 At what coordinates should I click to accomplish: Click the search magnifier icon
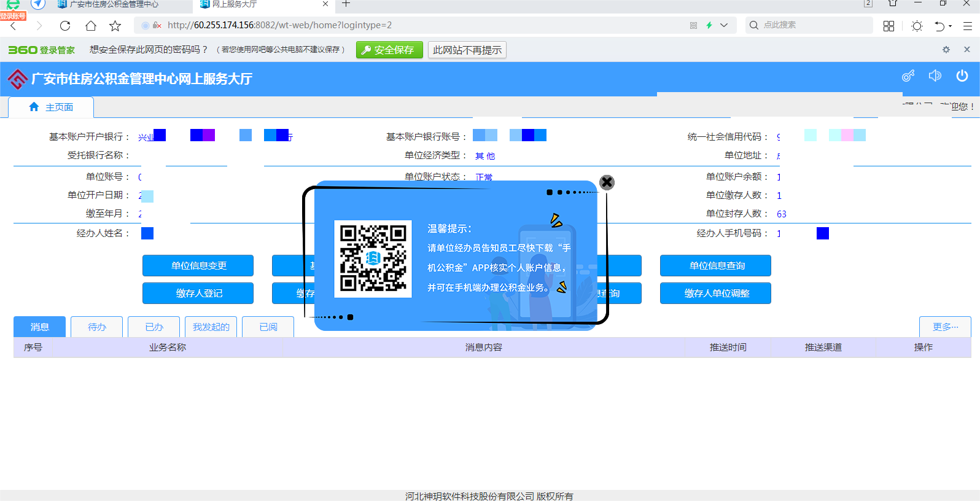click(x=753, y=25)
